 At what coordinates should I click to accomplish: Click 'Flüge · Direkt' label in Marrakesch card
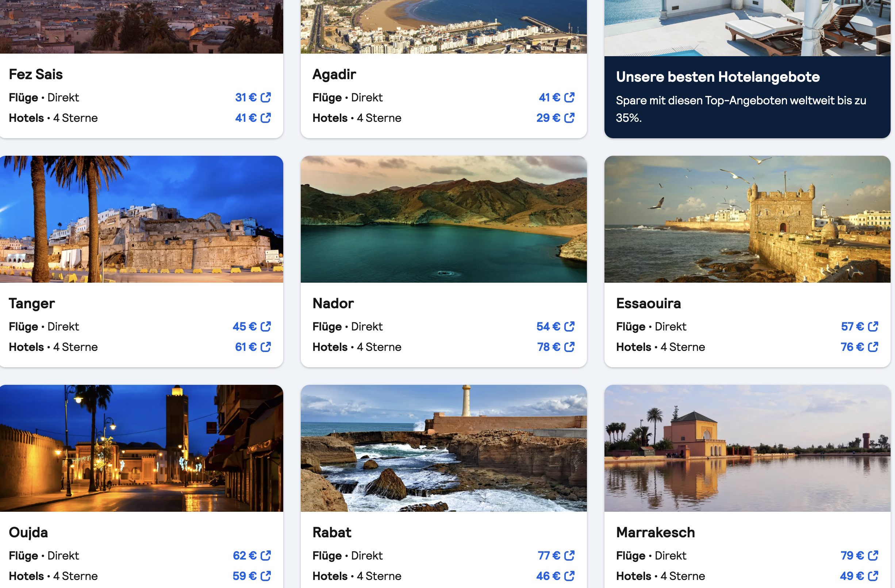tap(651, 555)
